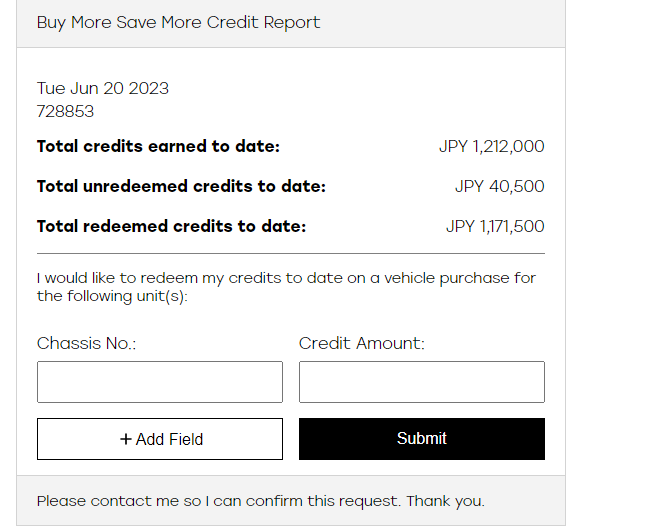
Task: Select the date Tue Jun 20 2023
Action: pyautogui.click(x=103, y=89)
